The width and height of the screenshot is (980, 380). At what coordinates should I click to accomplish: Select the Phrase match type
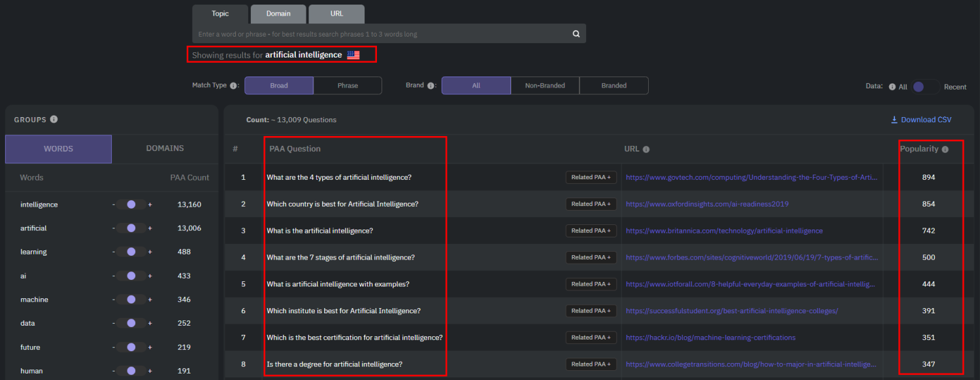click(348, 85)
